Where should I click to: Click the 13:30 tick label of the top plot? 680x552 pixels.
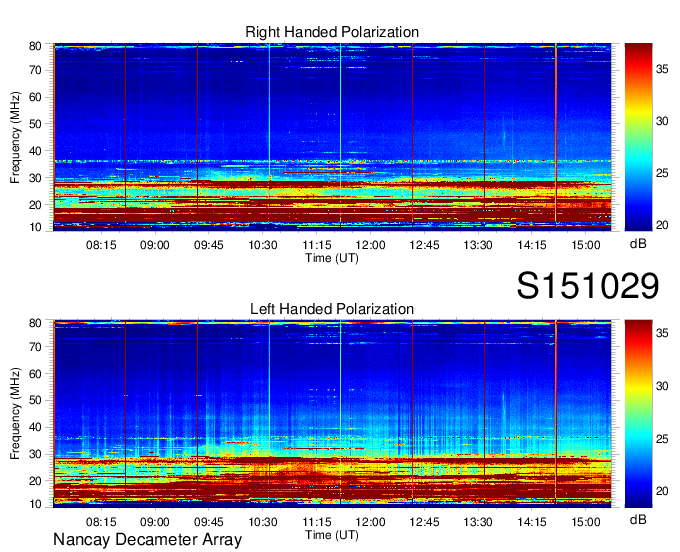click(x=478, y=245)
